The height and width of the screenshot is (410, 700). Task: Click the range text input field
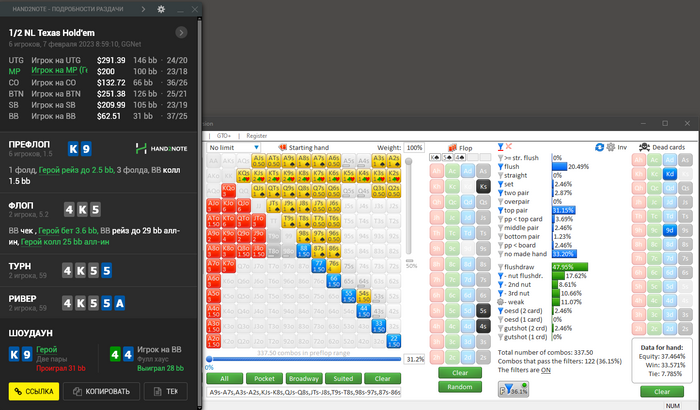[304, 392]
